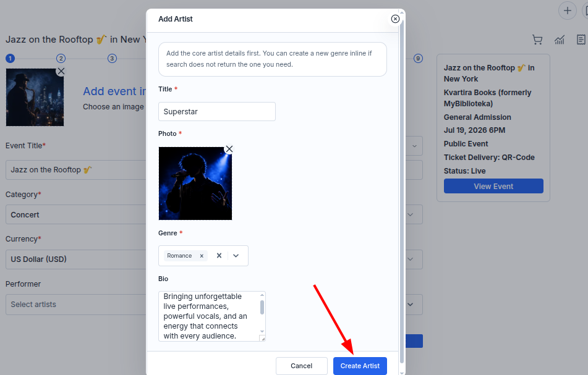Open the Select artists performer dropdown
The width and height of the screenshot is (588, 375).
pyautogui.click(x=76, y=305)
